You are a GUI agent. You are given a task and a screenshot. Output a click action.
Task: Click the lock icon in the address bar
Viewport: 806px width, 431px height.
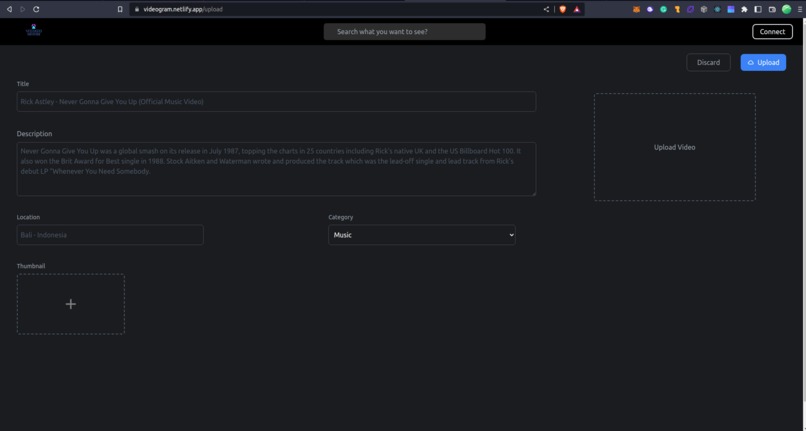click(137, 9)
